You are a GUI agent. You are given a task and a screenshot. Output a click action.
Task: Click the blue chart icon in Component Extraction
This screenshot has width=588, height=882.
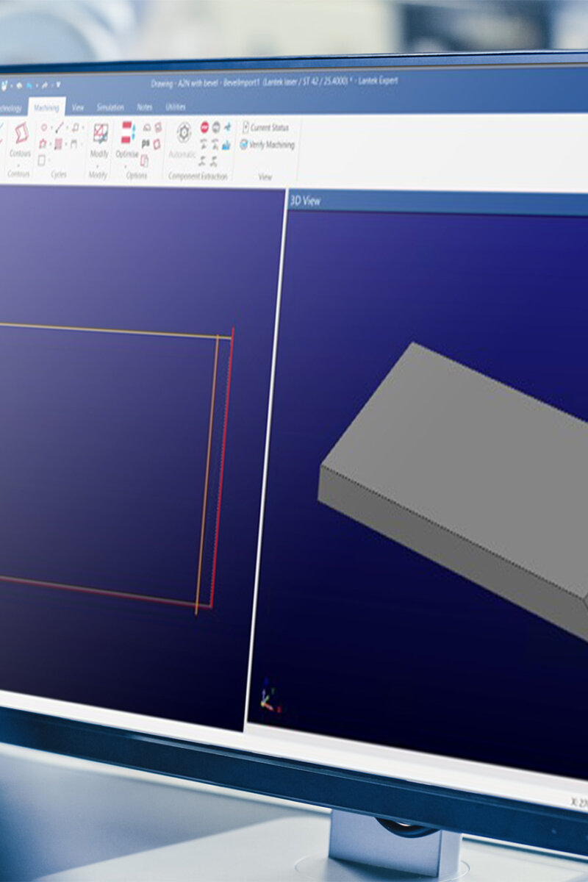coord(226,145)
